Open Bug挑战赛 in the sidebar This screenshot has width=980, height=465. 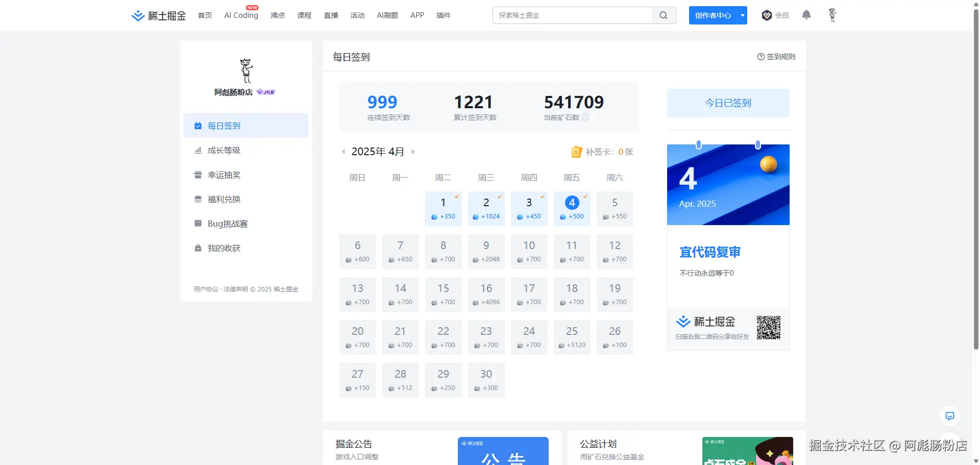point(227,224)
